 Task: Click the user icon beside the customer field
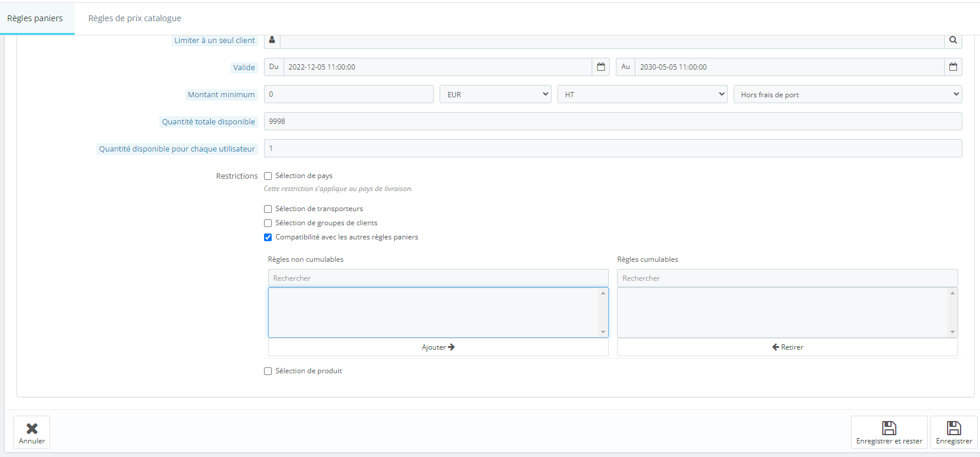(x=272, y=40)
